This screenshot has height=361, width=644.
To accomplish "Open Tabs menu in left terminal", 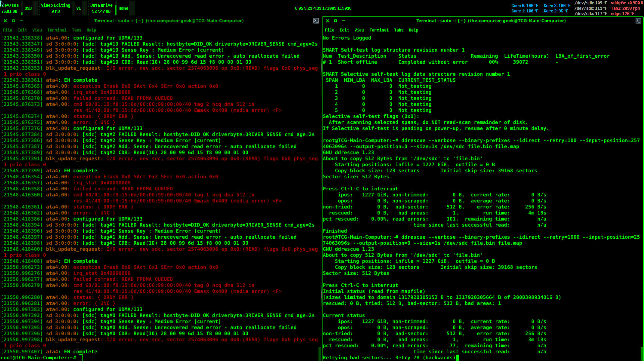I will tap(77, 30).
